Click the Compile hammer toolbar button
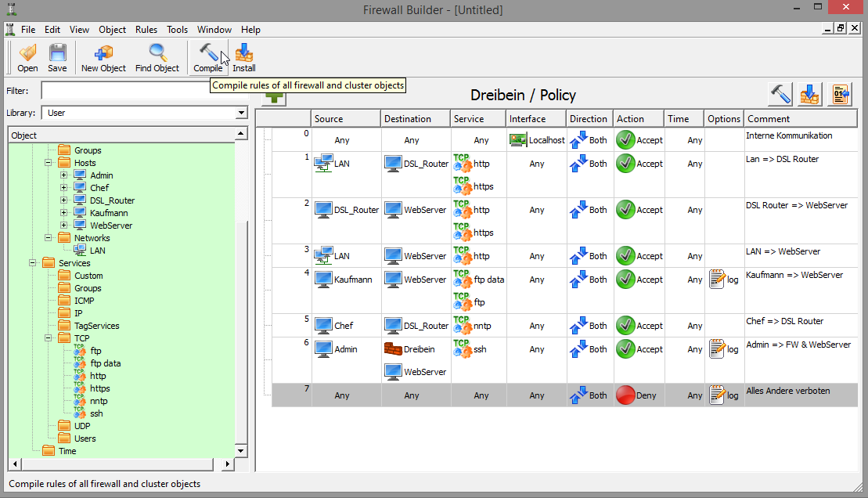The image size is (868, 498). pyautogui.click(x=207, y=57)
